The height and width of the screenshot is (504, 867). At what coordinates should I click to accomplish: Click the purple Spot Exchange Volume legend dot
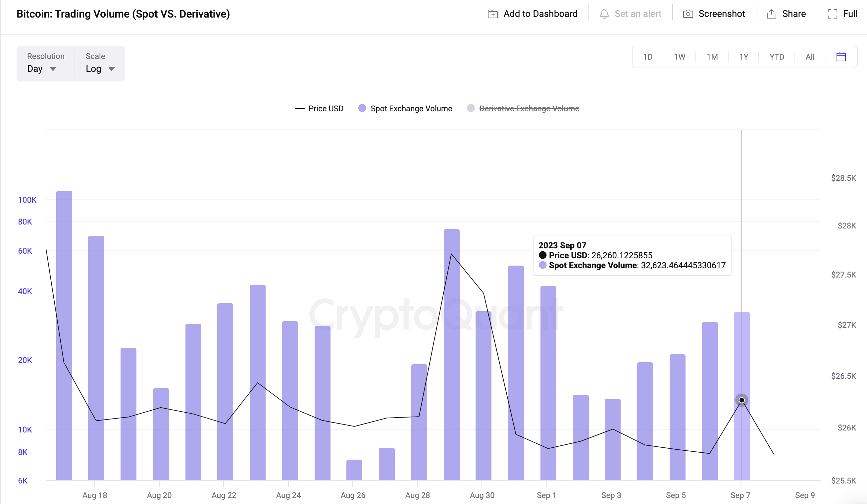tap(362, 108)
